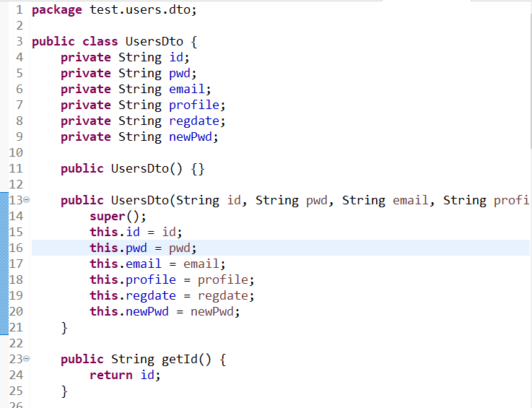
Task: Place cursor on 'package test.users.dto;' line
Action: (x=114, y=10)
